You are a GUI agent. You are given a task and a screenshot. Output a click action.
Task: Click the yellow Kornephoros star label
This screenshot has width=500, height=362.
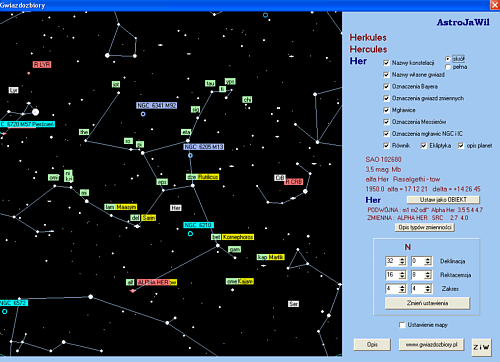click(x=238, y=237)
